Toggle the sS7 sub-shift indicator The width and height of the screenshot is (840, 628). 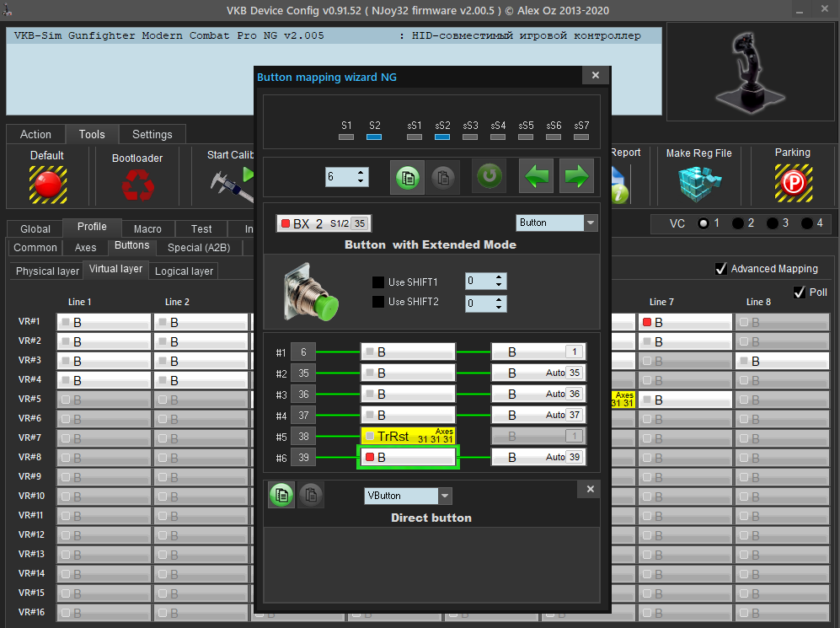tap(581, 137)
